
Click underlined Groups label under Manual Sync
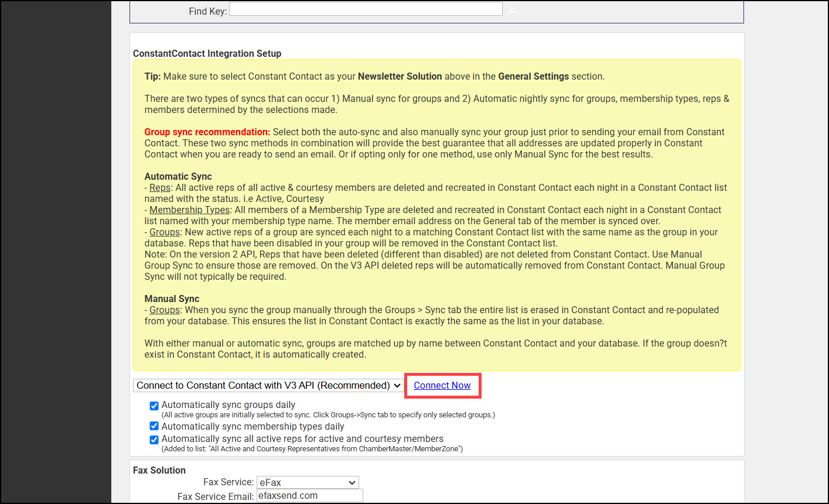pyautogui.click(x=164, y=310)
